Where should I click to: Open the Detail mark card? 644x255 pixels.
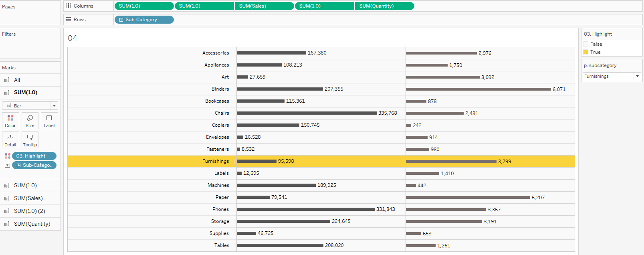click(x=10, y=140)
